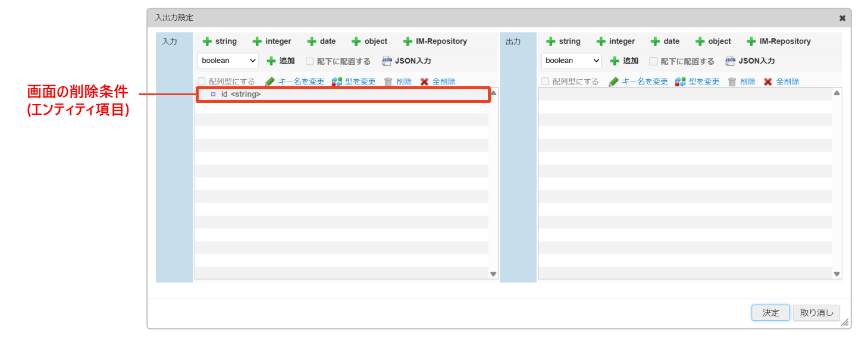Image resolution: width=868 pixels, height=342 pixels.
Task: Open the boolean type dropdown in the input panel
Action: [228, 61]
